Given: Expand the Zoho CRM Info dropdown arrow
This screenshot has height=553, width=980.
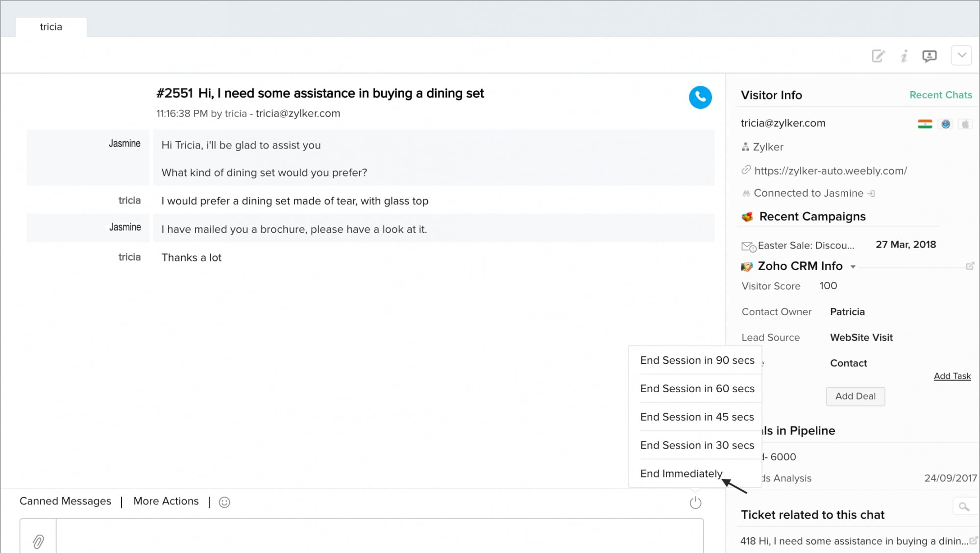Looking at the screenshot, I should [853, 267].
